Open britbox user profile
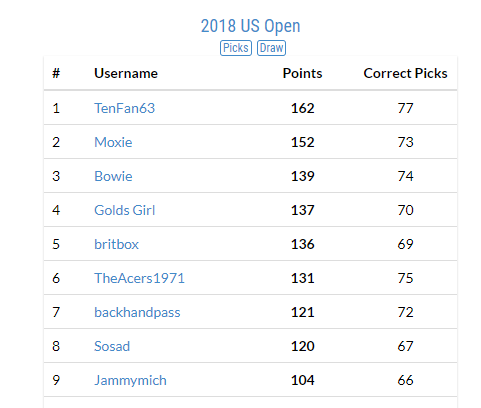Image resolution: width=481 pixels, height=408 pixels. click(x=116, y=244)
